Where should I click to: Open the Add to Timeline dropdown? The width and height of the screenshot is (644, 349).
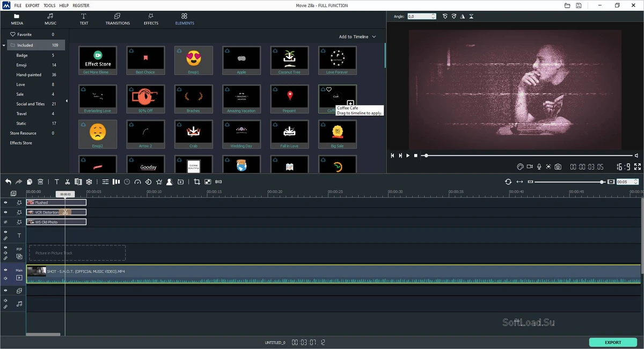[357, 37]
